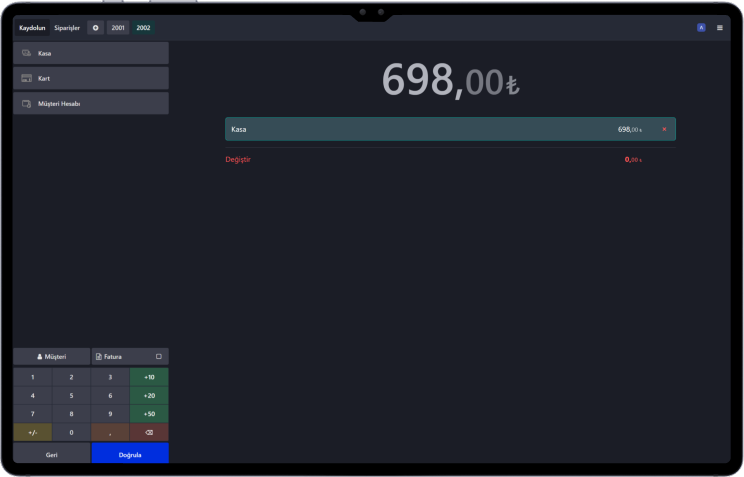The width and height of the screenshot is (744, 477).
Task: Switch to order 2001
Action: [119, 28]
